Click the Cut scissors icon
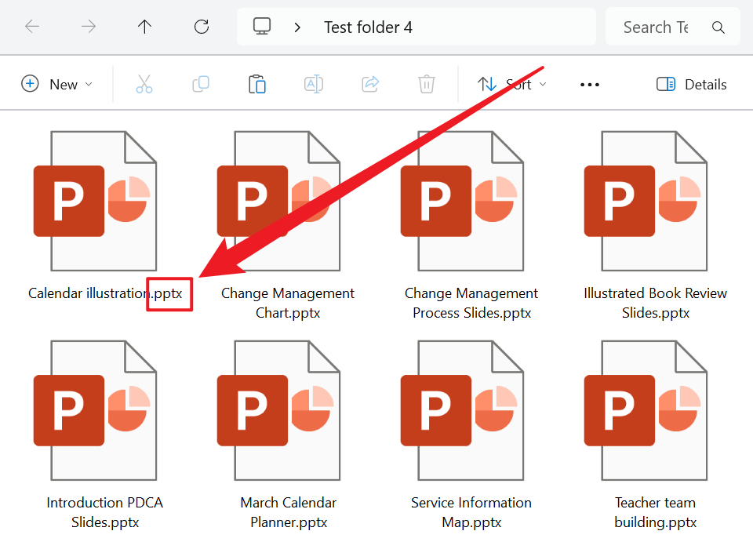The image size is (753, 560). [144, 84]
